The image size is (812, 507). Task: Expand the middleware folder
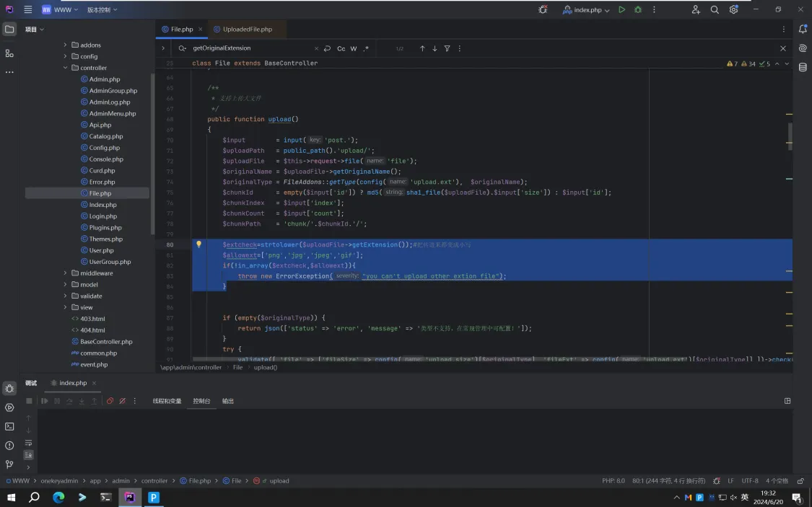(65, 273)
